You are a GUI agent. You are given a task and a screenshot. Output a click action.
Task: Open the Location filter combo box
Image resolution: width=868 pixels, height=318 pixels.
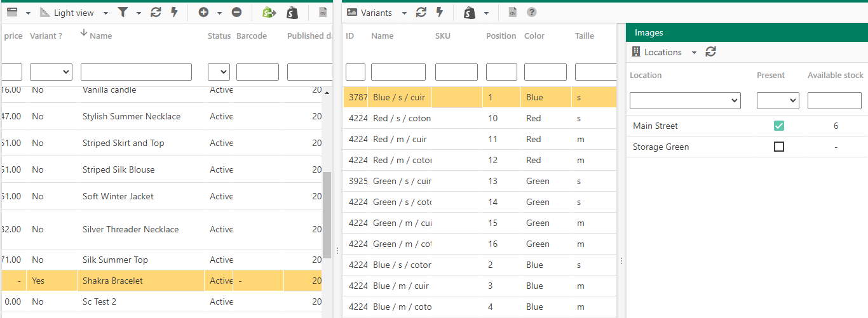[685, 100]
